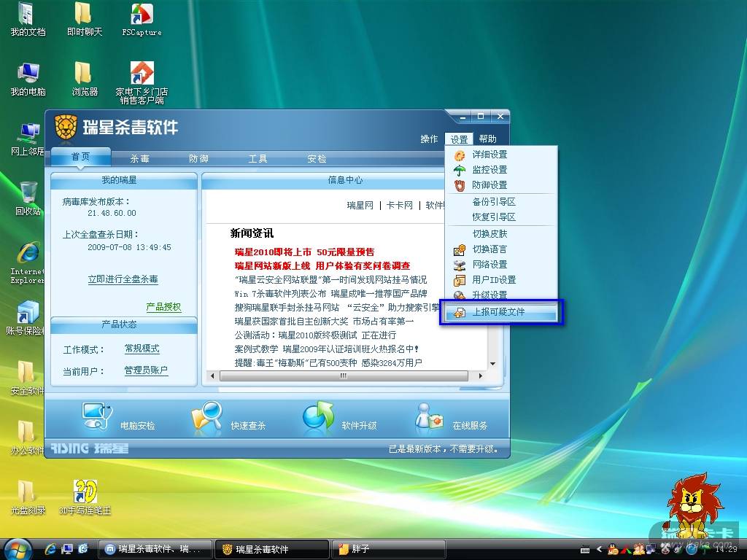Open the 光盘刻录 folder icon
Image resolution: width=747 pixels, height=560 pixels.
(x=28, y=497)
